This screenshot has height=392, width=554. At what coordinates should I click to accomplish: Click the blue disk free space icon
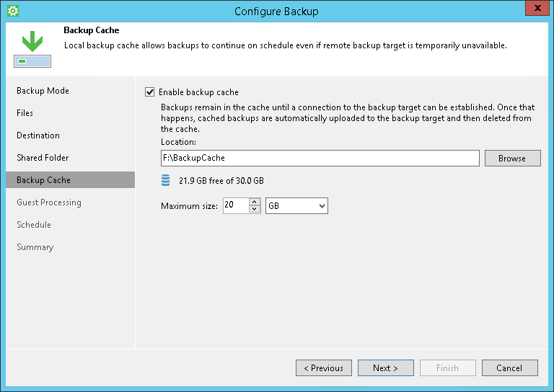click(x=167, y=180)
